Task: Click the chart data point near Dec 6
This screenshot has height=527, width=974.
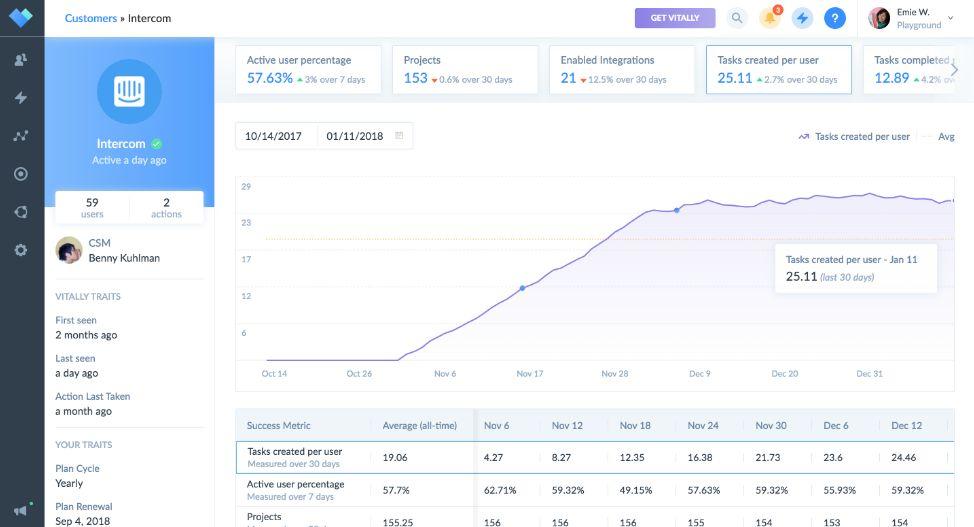Action: click(x=676, y=210)
